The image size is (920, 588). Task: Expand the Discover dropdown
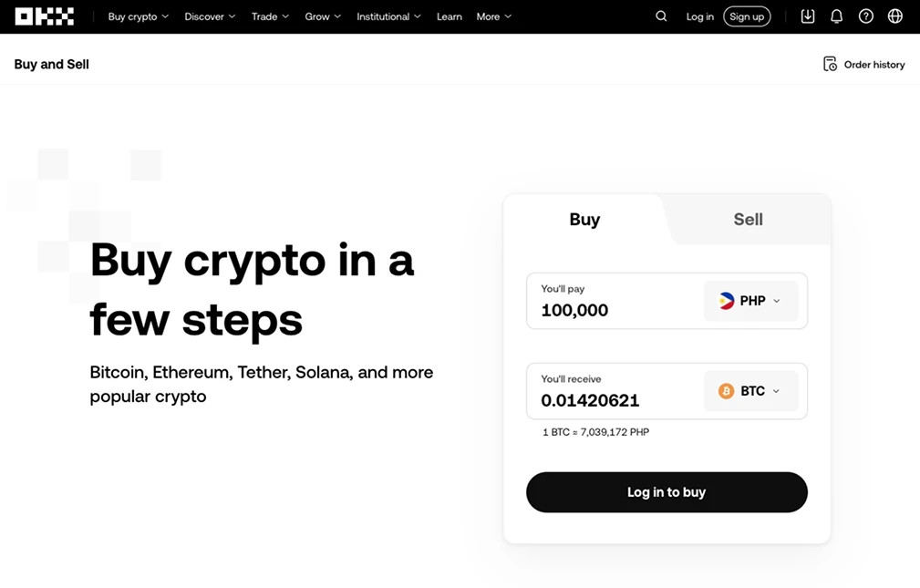210,16
